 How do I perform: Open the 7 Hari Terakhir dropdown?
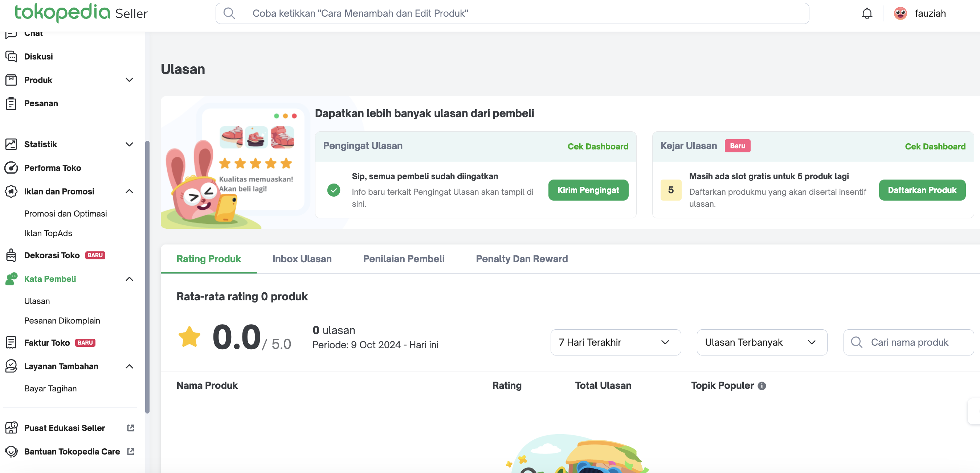(x=615, y=342)
